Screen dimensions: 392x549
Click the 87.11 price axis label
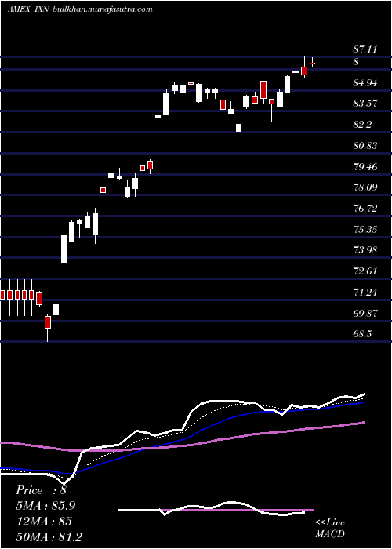pos(365,49)
